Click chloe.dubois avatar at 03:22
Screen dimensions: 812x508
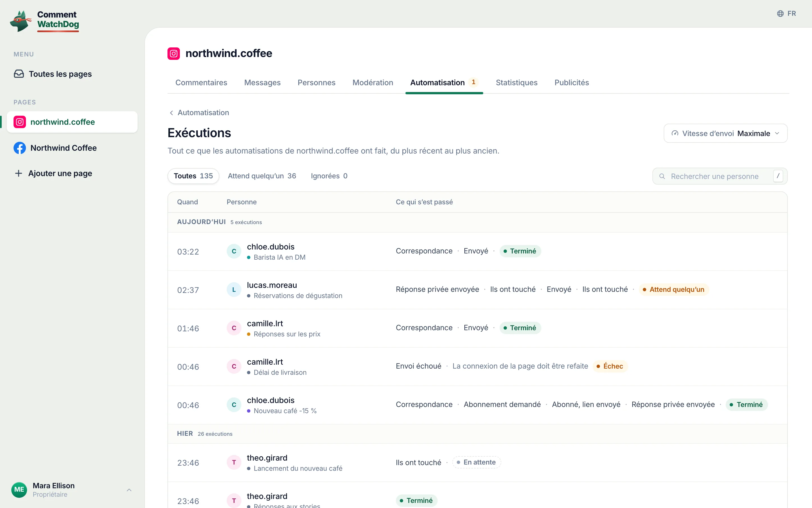click(x=234, y=251)
